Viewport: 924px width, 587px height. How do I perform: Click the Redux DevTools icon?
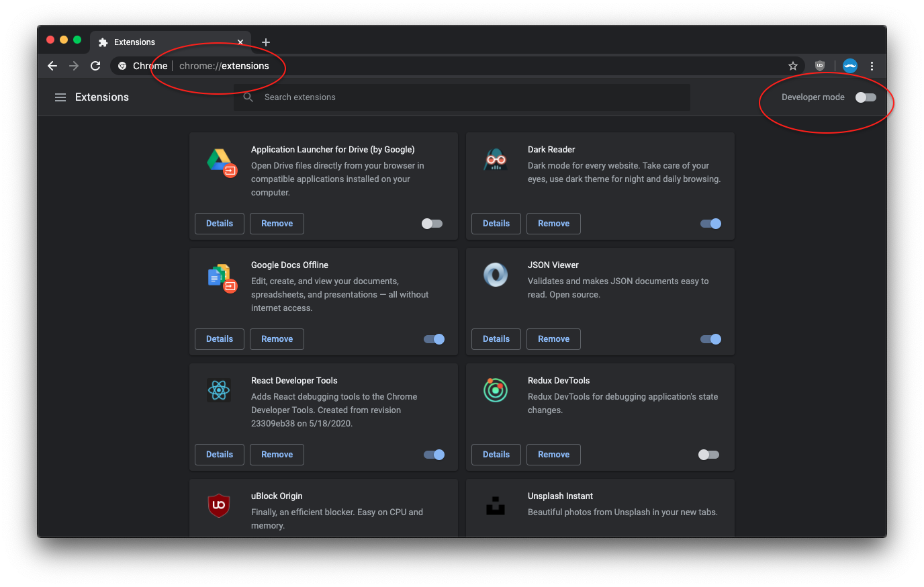coord(496,390)
